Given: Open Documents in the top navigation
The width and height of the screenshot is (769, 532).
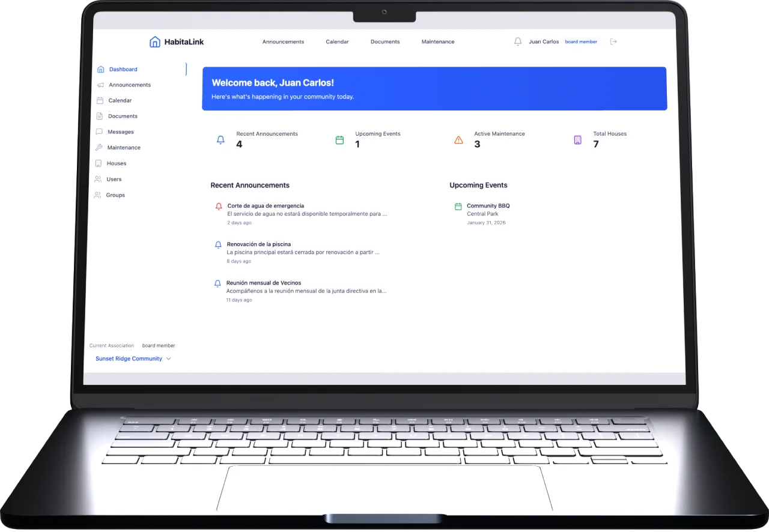Looking at the screenshot, I should pyautogui.click(x=385, y=42).
